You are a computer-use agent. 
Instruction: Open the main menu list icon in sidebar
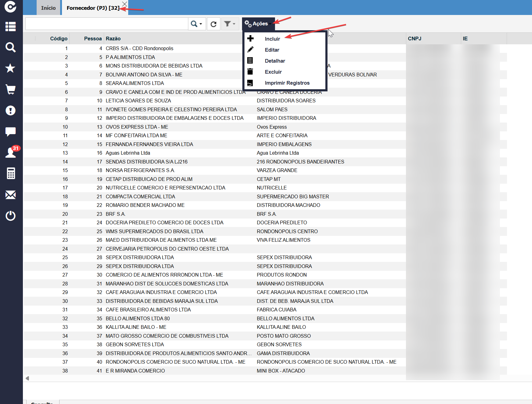coord(11,27)
